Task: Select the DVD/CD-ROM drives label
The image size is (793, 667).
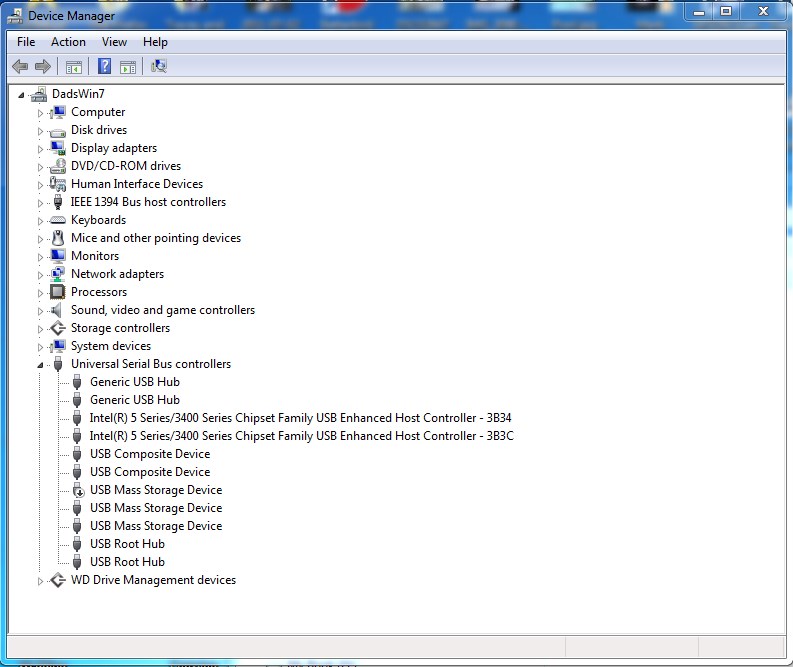Action: tap(125, 166)
